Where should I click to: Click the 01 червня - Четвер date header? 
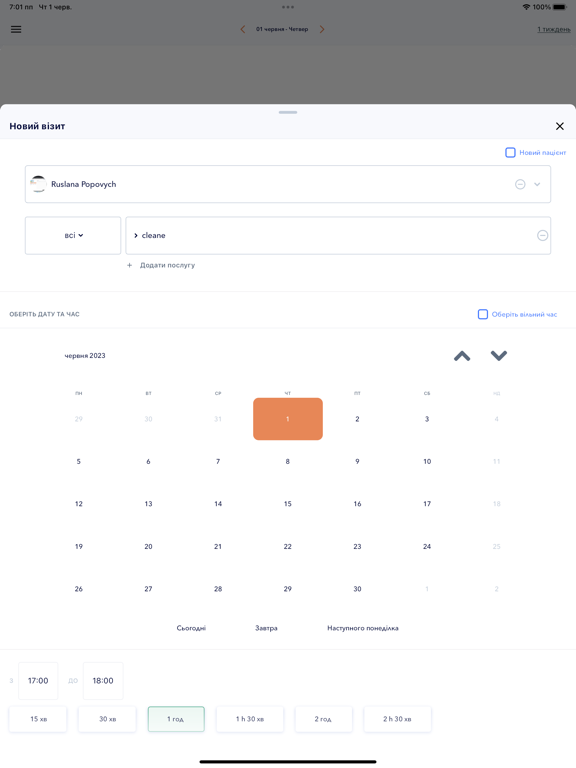click(282, 29)
